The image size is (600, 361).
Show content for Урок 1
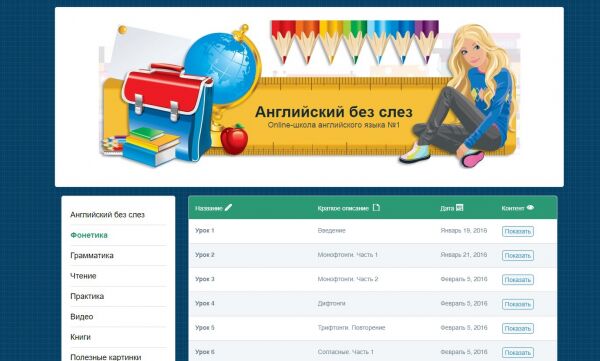coord(518,231)
